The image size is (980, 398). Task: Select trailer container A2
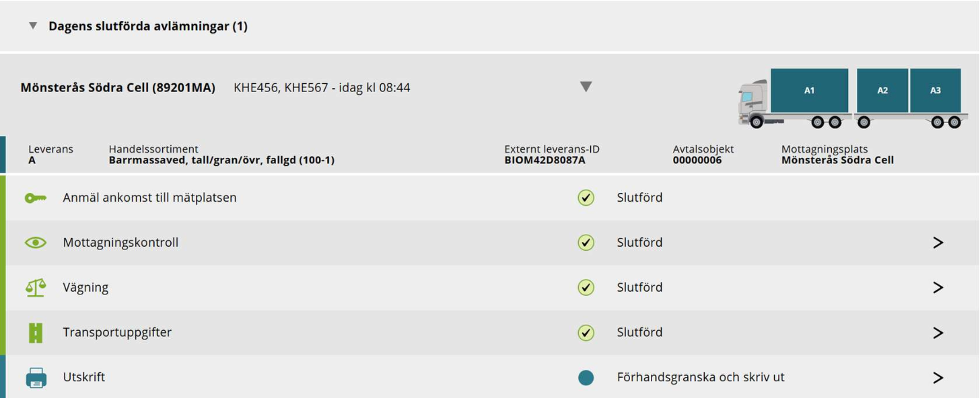(882, 90)
